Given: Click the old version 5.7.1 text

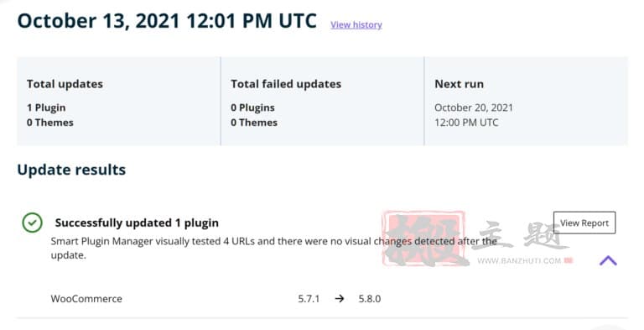Looking at the screenshot, I should click(x=309, y=299).
